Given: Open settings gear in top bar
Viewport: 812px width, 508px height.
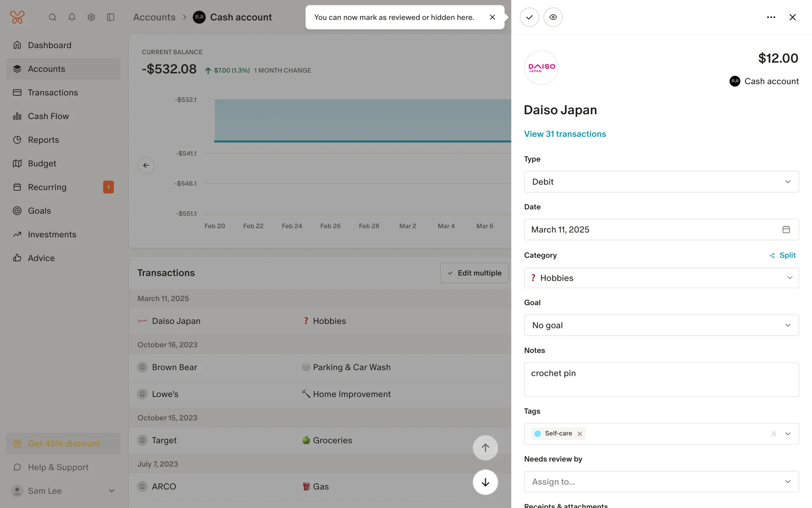Looking at the screenshot, I should pos(91,17).
